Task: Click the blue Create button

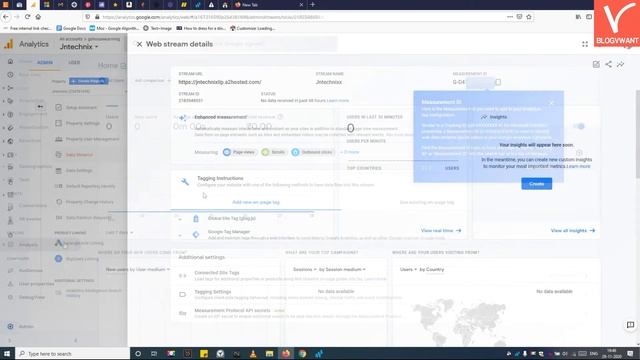Action: pos(536,184)
